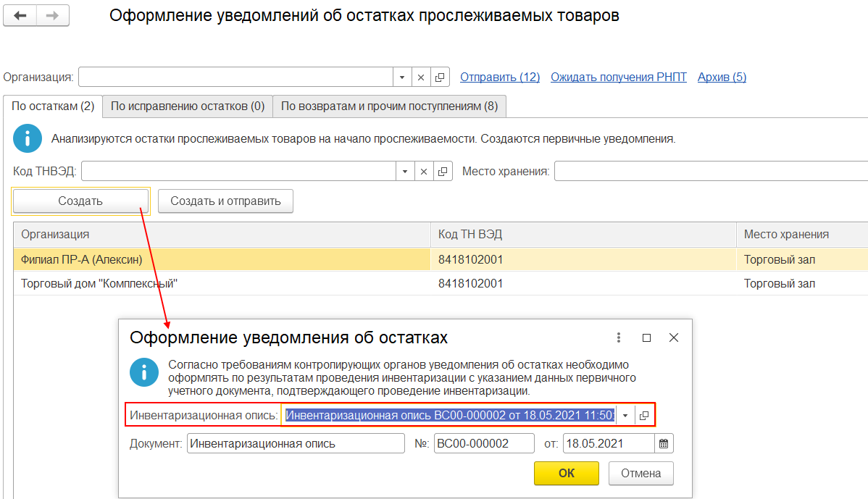Select the Торговый дом "Комплексный" row
The image size is (868, 499).
[x=99, y=284]
